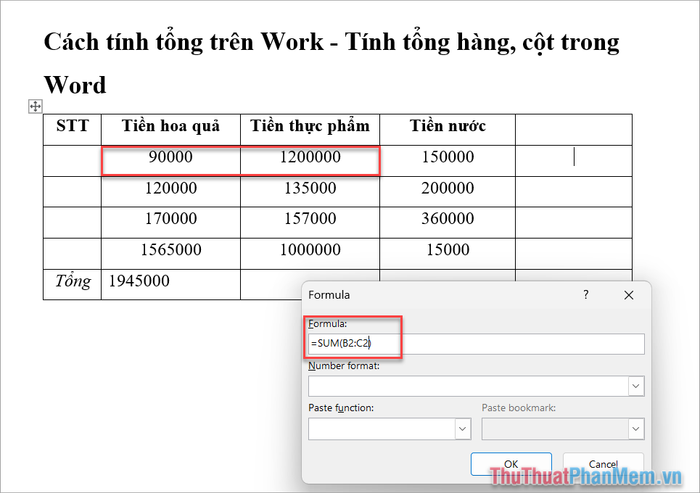Confirm the formula with OK button
This screenshot has width=700, height=493.
click(x=511, y=464)
